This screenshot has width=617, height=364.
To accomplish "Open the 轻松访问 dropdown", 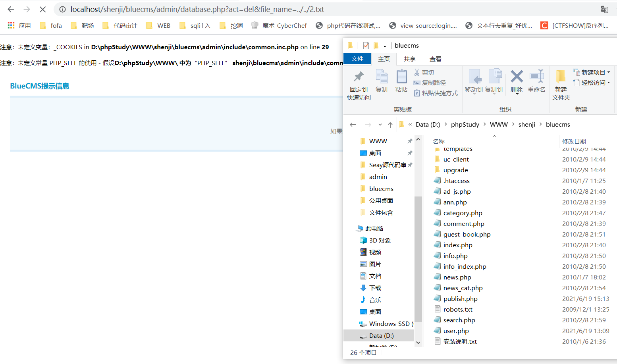I will pyautogui.click(x=592, y=83).
